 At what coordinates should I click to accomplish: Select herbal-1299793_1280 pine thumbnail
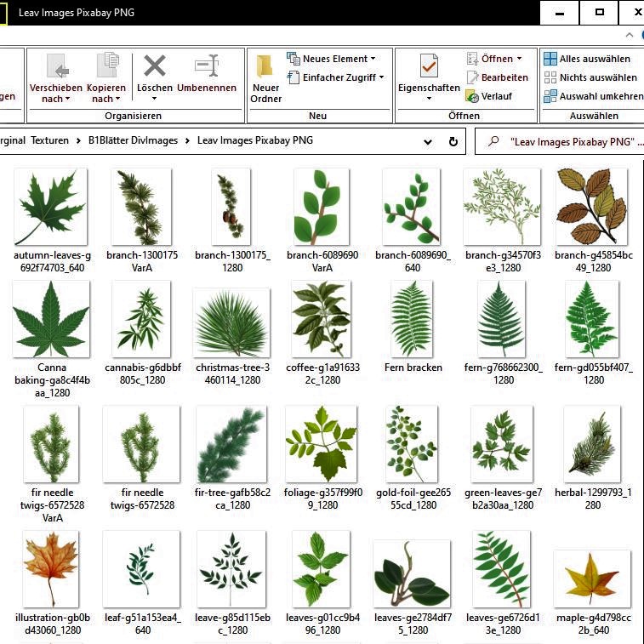[592, 444]
